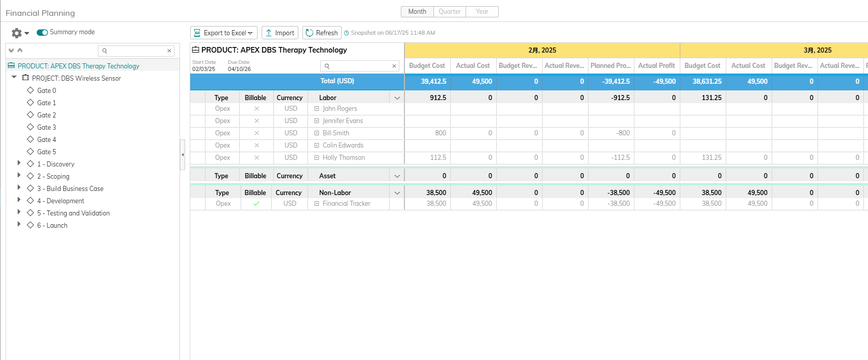
Task: Expand the 4 - Development phase
Action: [19, 200]
